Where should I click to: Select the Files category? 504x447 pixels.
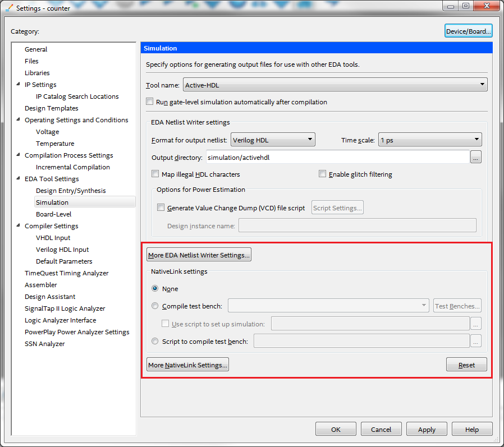point(31,61)
